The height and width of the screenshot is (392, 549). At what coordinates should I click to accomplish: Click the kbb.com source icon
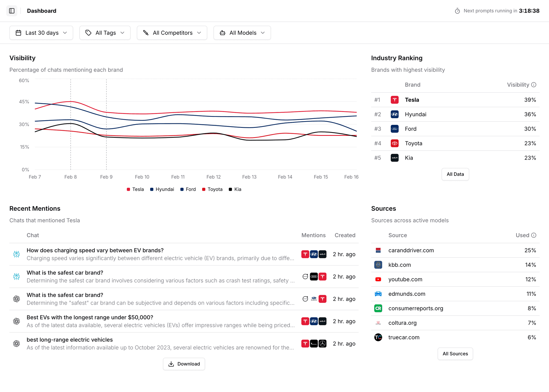(378, 265)
